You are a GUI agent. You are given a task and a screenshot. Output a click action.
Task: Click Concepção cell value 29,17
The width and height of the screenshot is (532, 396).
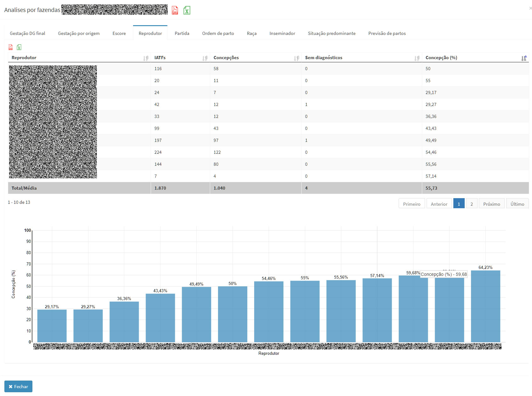(x=431, y=92)
